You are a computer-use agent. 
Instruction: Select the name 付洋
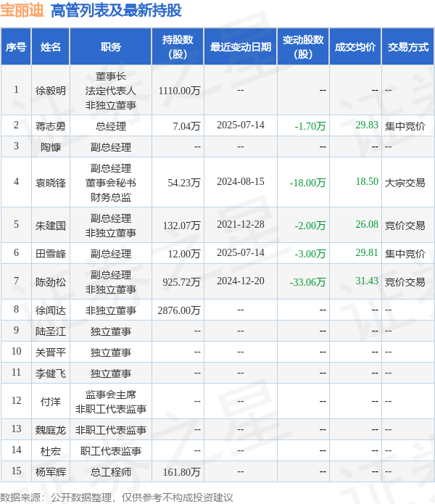pyautogui.click(x=51, y=402)
